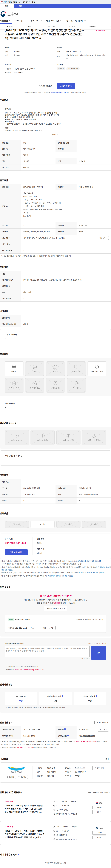Click the 기숙사 welfare icon
This screenshot has width=111, height=868.
35,369
